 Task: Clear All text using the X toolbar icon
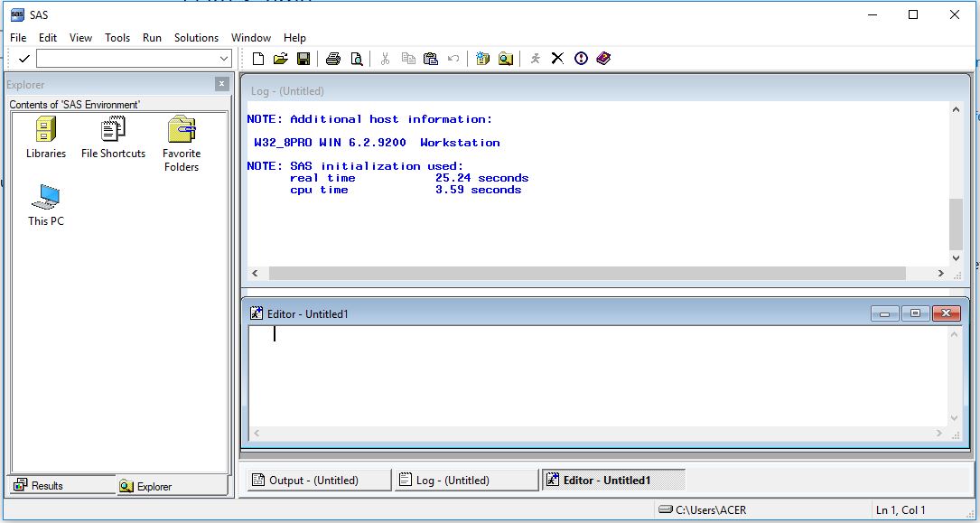click(x=556, y=58)
